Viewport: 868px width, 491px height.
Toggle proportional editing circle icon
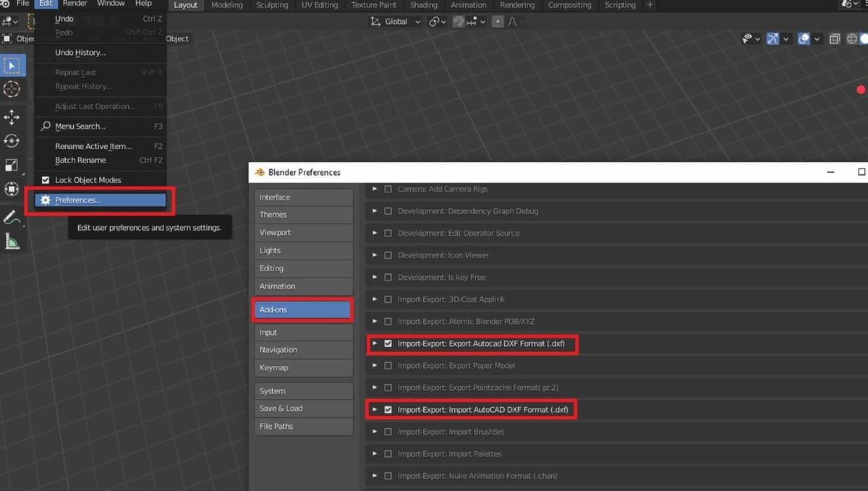498,22
